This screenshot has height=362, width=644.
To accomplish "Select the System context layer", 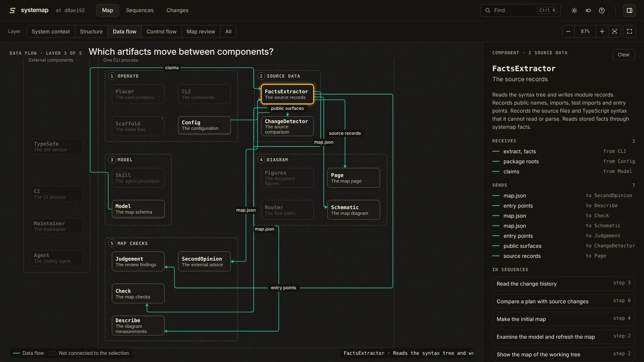I will point(51,31).
